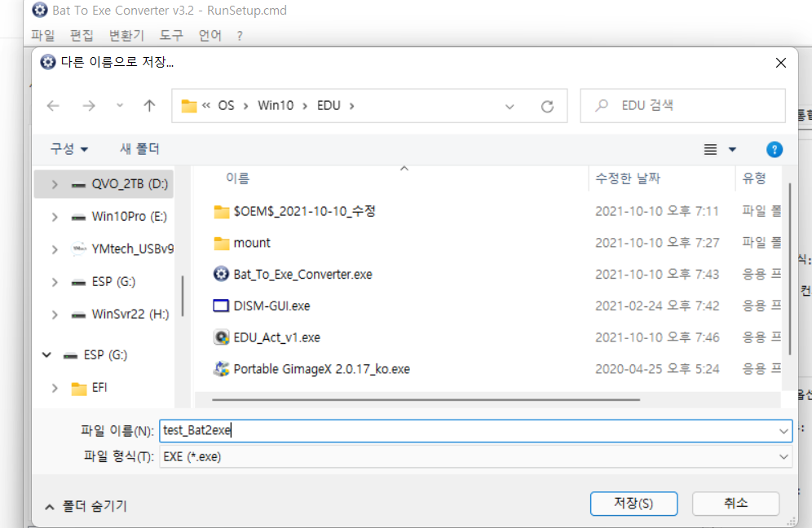
Task: Go up one folder level
Action: click(x=149, y=106)
